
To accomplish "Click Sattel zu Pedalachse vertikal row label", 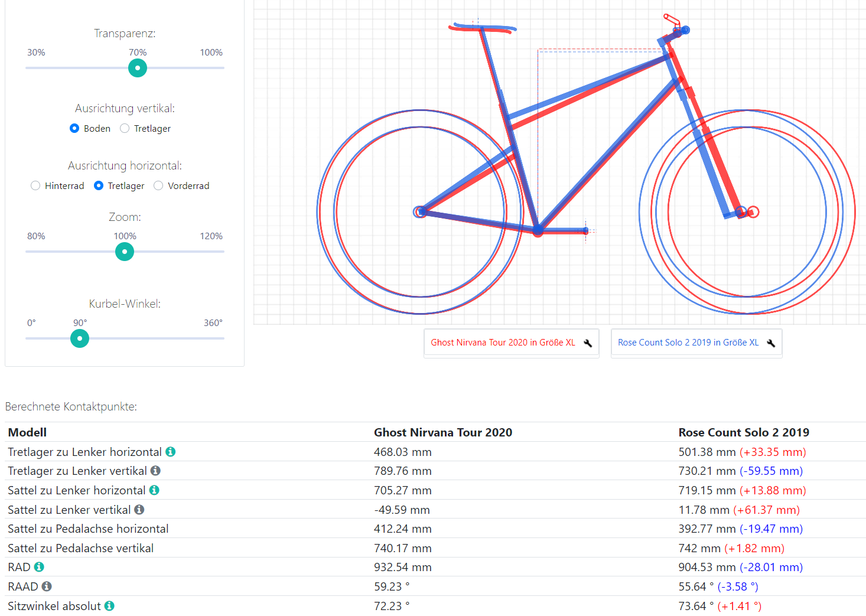I will click(80, 548).
